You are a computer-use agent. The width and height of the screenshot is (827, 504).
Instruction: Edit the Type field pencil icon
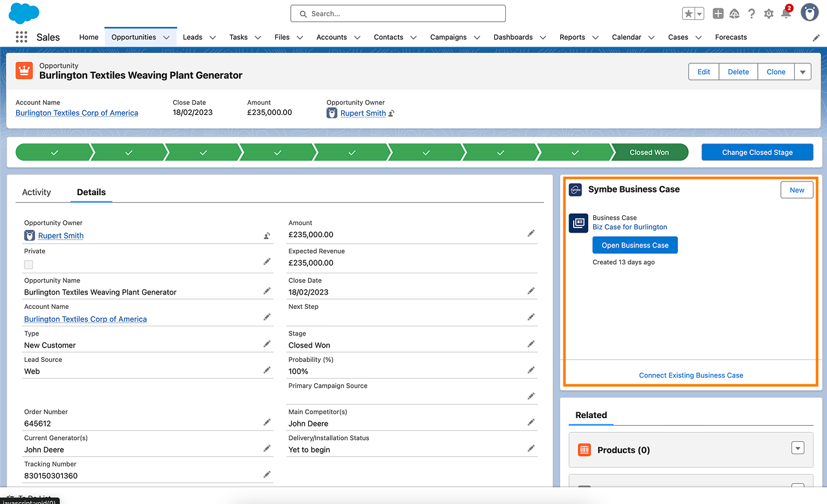point(267,344)
